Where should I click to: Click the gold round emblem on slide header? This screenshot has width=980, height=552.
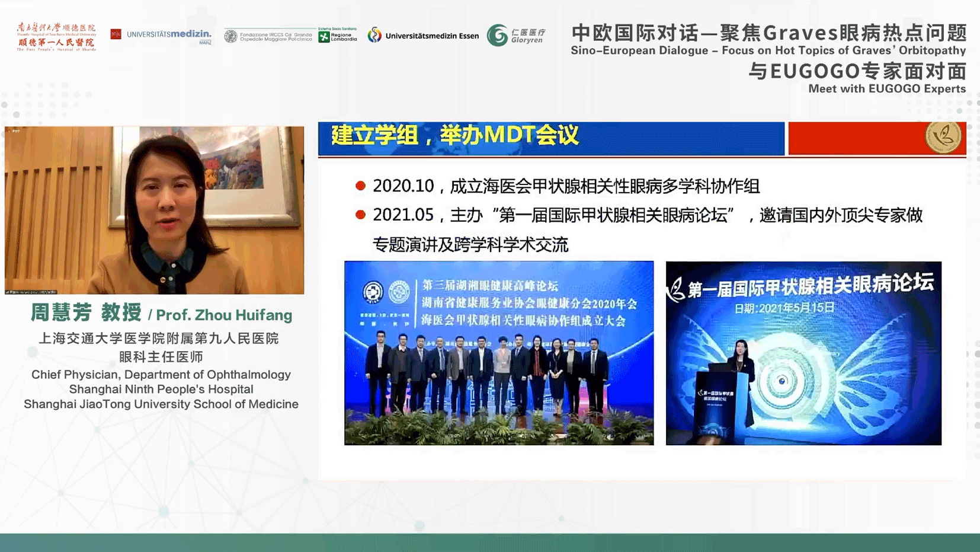(x=943, y=136)
